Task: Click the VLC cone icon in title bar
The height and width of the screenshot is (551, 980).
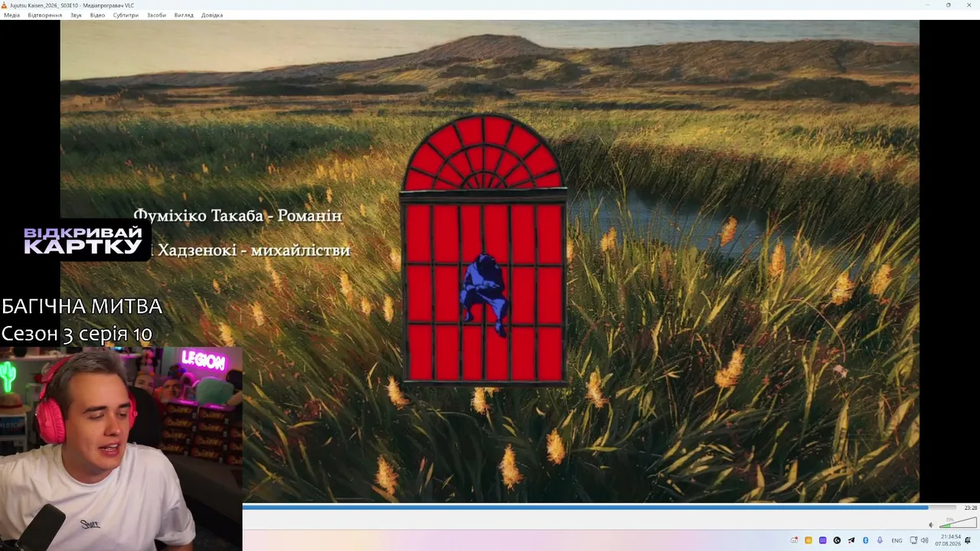Action: click(5, 5)
